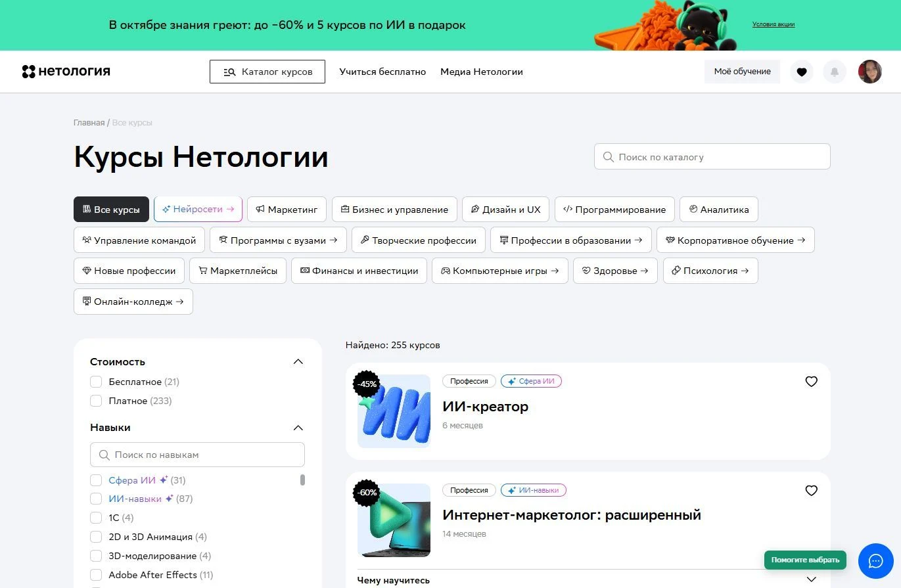The height and width of the screenshot is (588, 901).
Task: Open the user profile avatar
Action: point(870,72)
